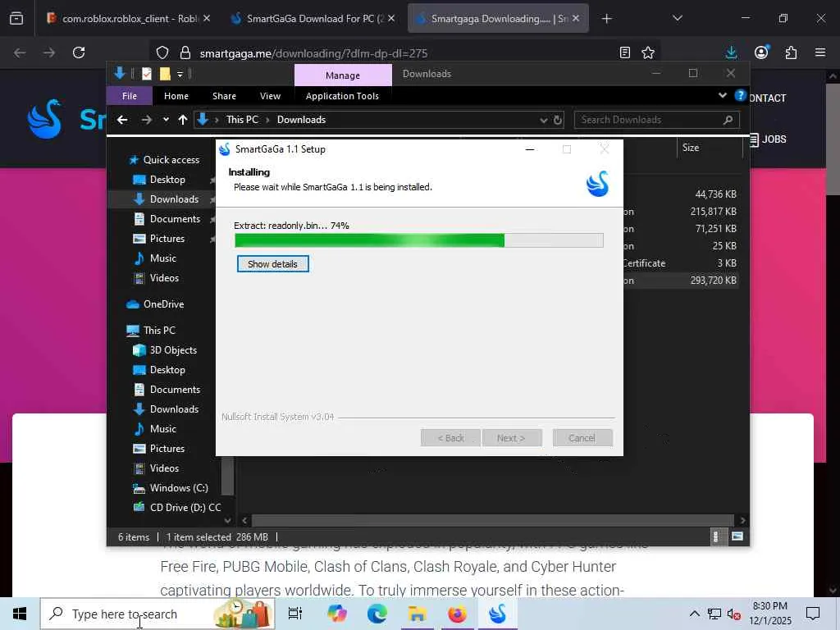Open a new browser tab

click(x=606, y=19)
